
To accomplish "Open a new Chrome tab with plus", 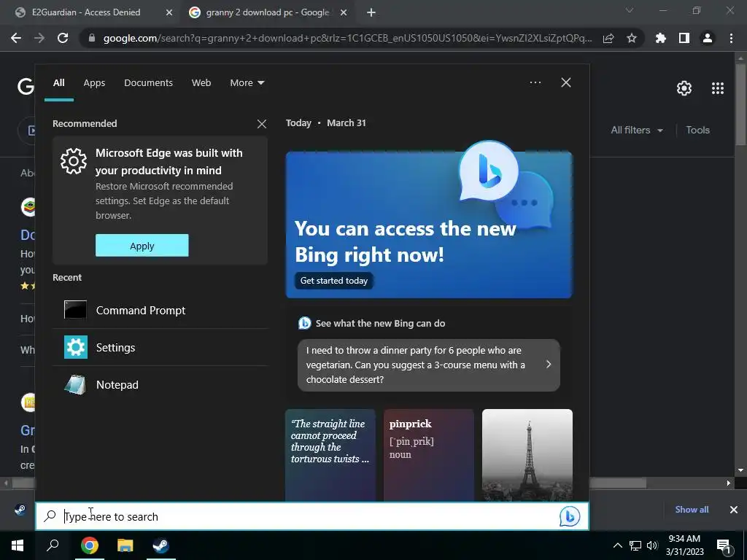I will [371, 12].
